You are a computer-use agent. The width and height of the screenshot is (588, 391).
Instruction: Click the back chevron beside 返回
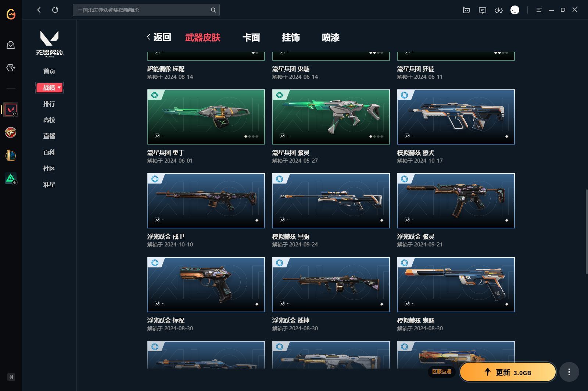(x=148, y=37)
